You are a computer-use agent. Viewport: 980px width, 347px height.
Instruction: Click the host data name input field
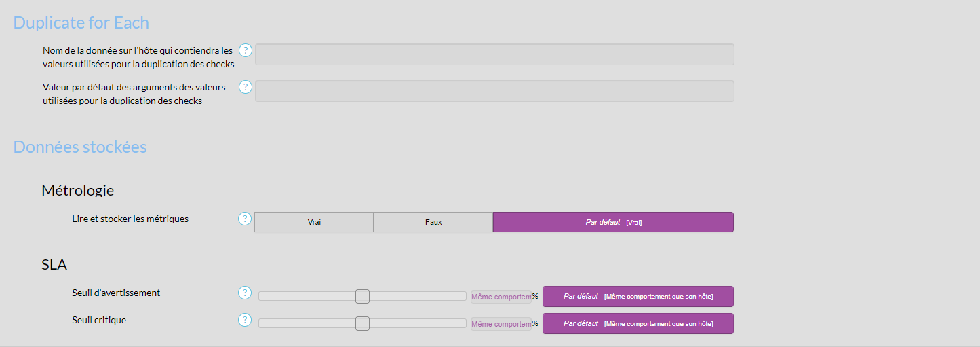(494, 54)
